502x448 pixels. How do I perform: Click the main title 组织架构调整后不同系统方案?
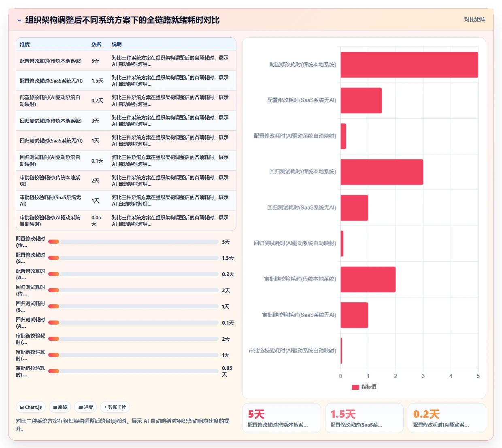122,20
